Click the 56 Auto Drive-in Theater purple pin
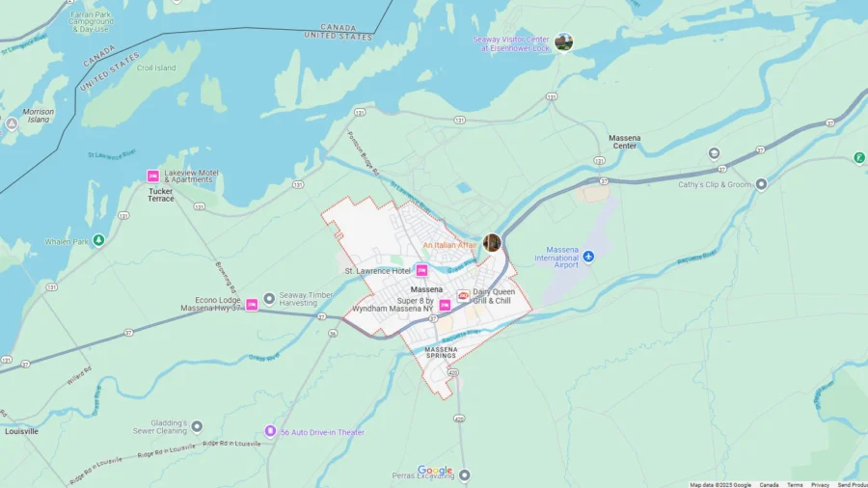The height and width of the screenshot is (488, 868). 270,431
